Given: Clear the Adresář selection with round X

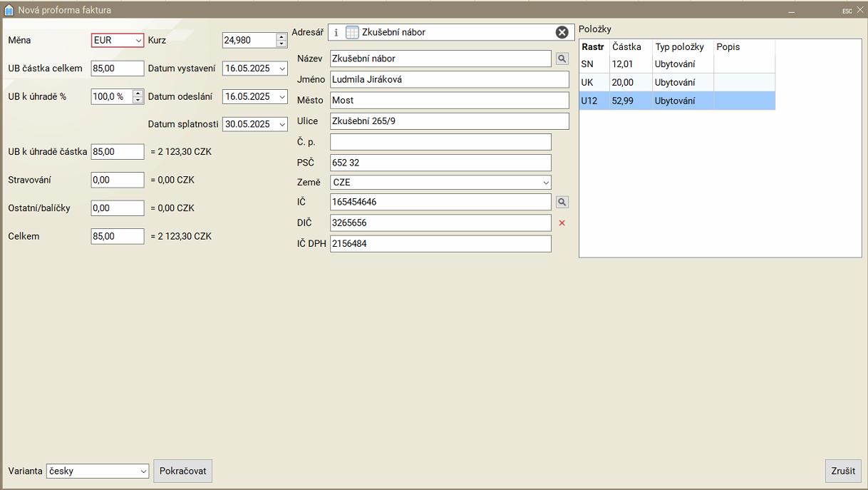Looking at the screenshot, I should [x=562, y=32].
